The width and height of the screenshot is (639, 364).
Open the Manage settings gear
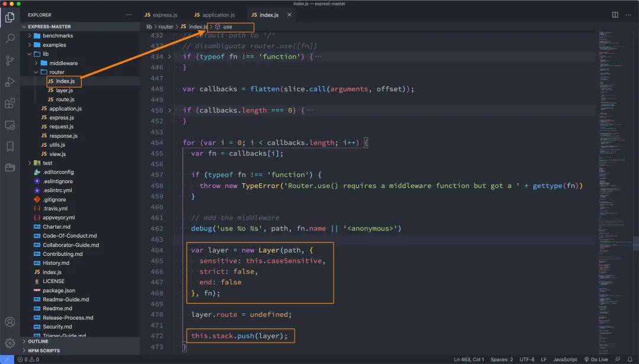(10, 343)
